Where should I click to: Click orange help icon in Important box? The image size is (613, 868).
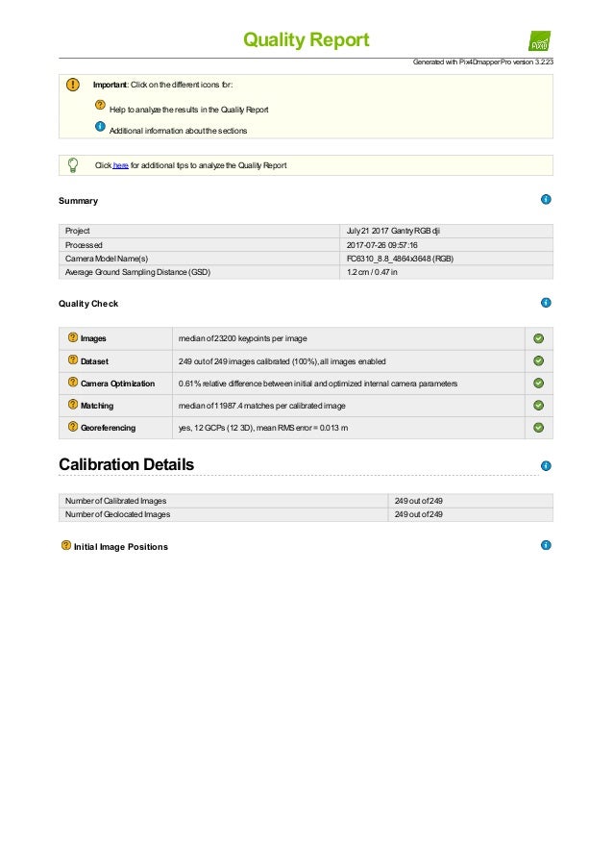click(x=100, y=105)
